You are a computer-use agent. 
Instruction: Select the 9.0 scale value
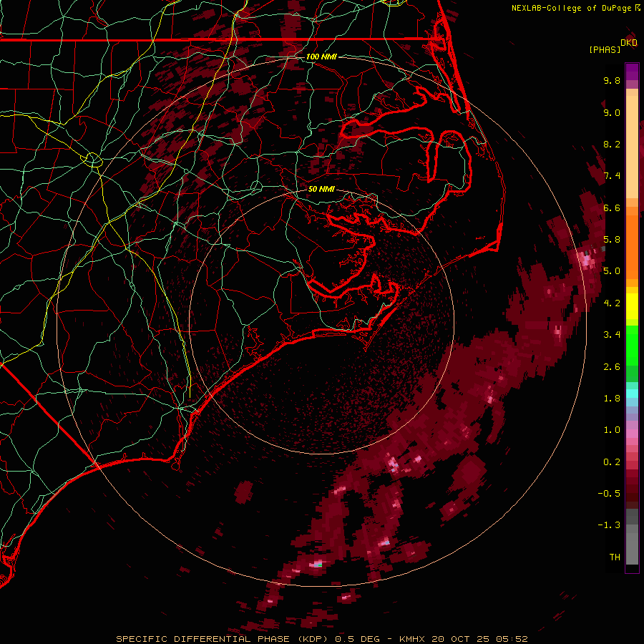pos(612,112)
